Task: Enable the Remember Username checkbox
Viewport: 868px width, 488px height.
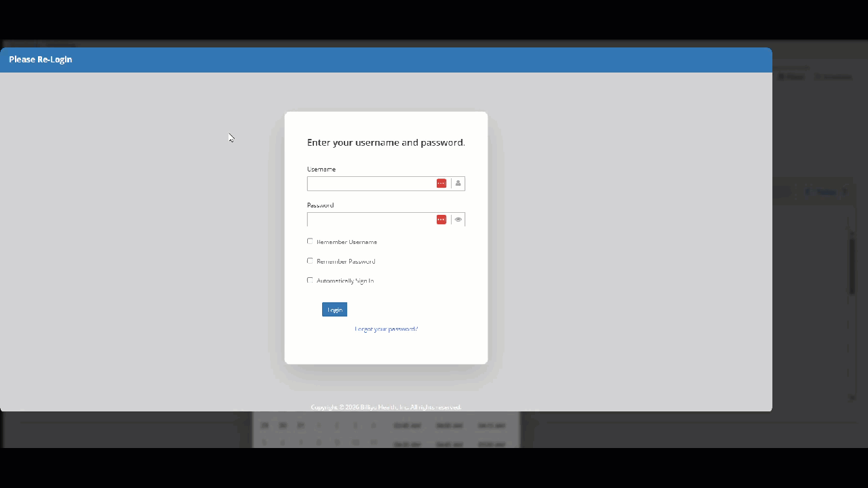Action: [310, 241]
